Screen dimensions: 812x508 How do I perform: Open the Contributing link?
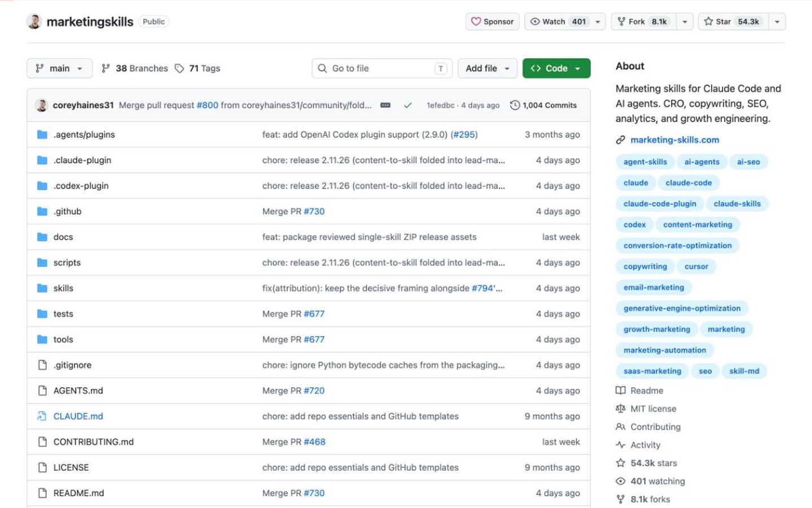click(648, 427)
